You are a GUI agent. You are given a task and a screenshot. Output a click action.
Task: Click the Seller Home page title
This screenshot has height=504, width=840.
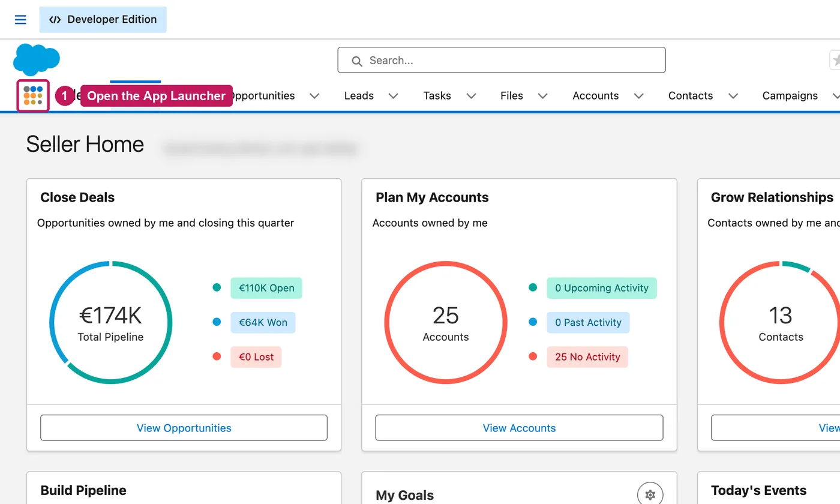click(85, 144)
